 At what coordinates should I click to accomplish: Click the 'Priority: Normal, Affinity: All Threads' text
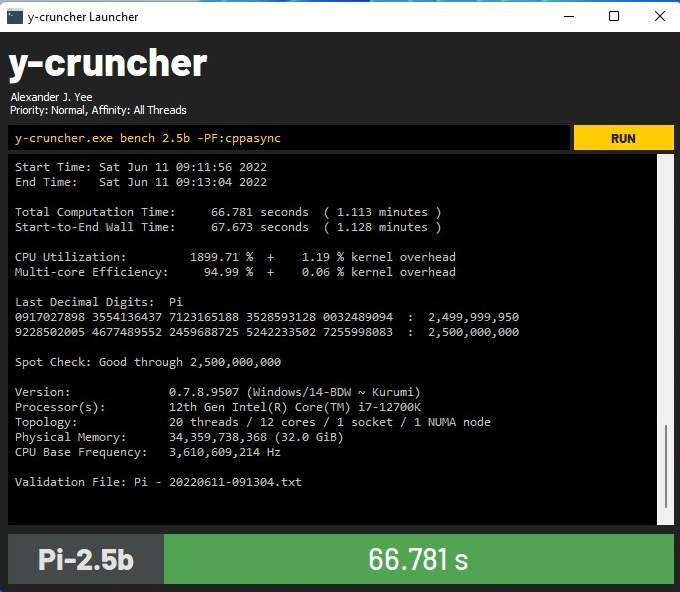click(x=98, y=110)
